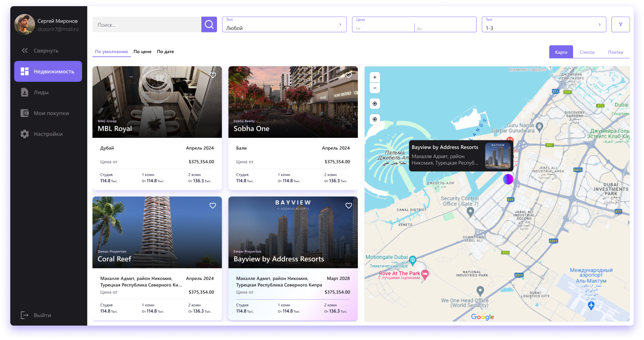Open the Любой type dropdown
The image size is (644, 340).
point(284,24)
